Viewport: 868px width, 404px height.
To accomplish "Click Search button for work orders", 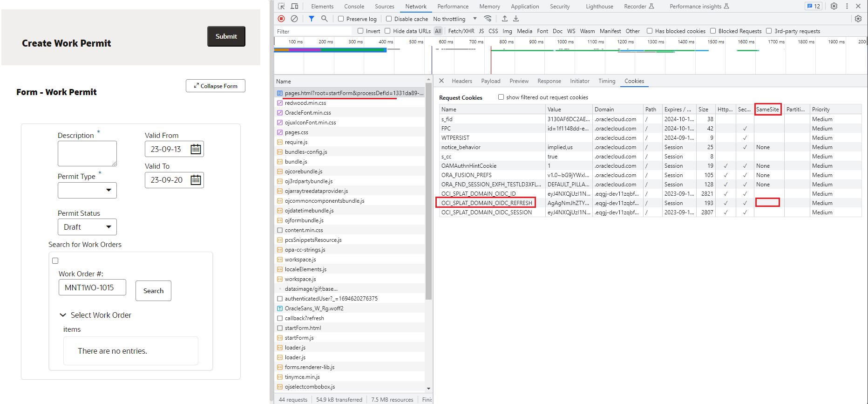I will coord(153,291).
